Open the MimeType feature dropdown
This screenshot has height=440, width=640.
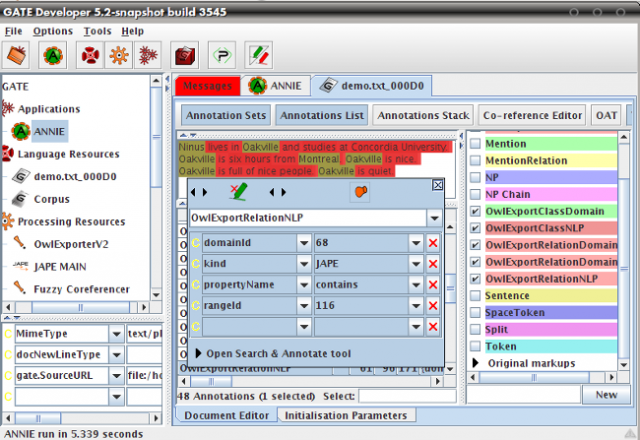click(116, 334)
